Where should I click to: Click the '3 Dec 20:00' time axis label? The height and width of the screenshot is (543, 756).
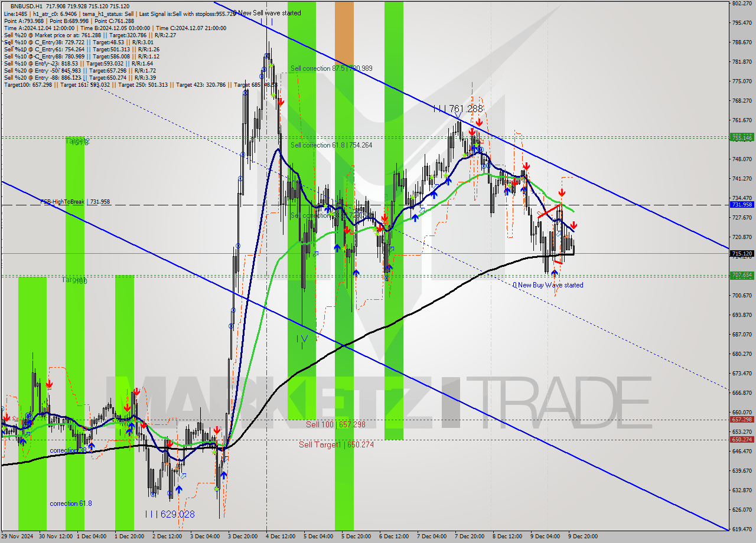tap(242, 537)
